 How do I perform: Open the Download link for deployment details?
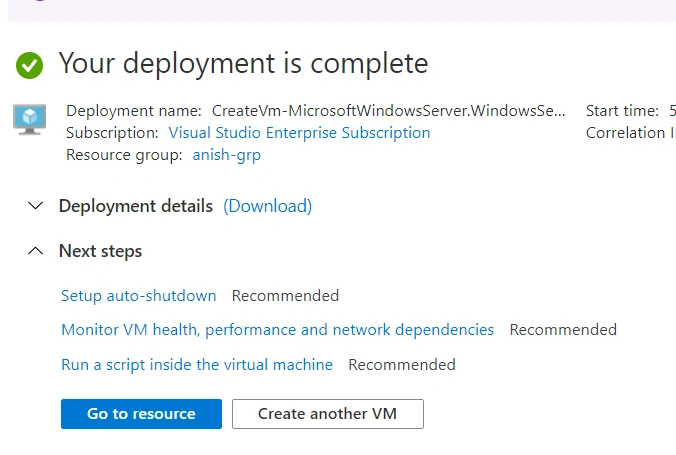pos(267,206)
